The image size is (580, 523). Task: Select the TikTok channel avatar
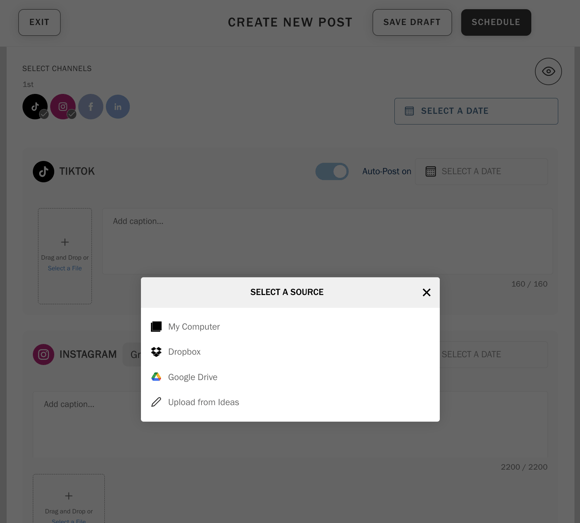click(x=35, y=107)
